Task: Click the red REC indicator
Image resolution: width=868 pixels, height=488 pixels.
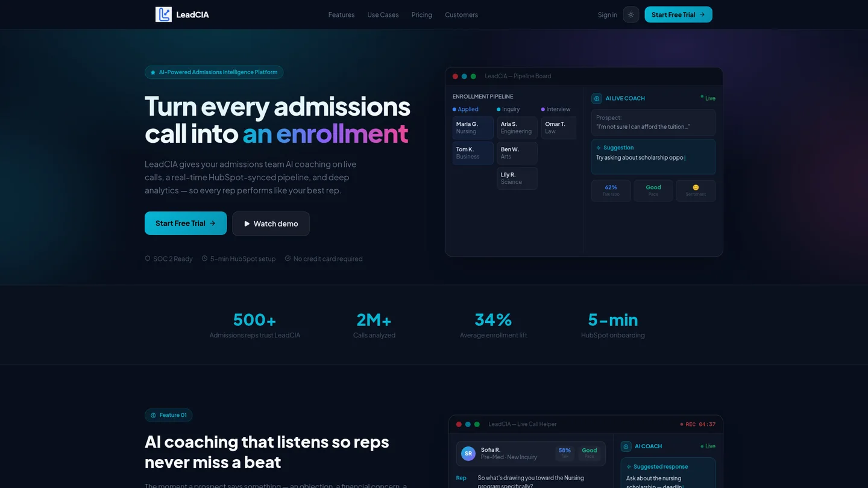Action: 698,424
